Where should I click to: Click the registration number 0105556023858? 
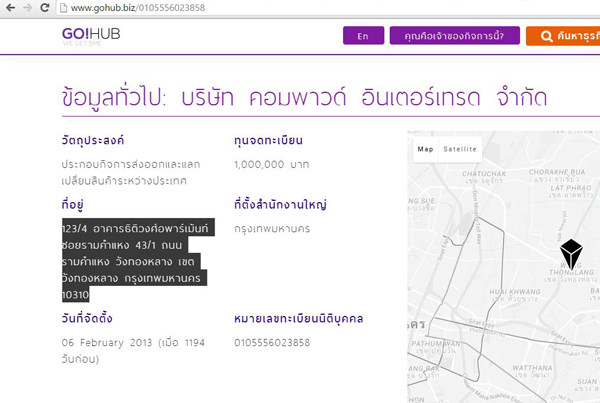pos(271,343)
